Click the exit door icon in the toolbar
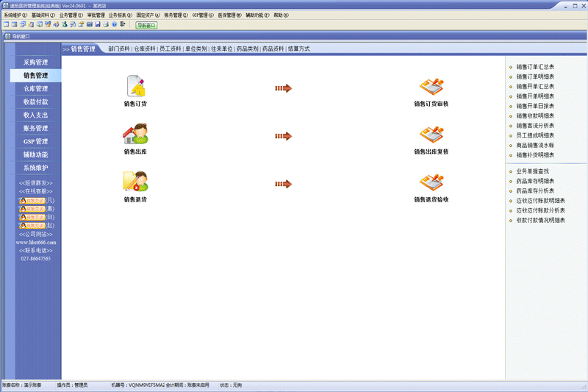 [x=122, y=24]
